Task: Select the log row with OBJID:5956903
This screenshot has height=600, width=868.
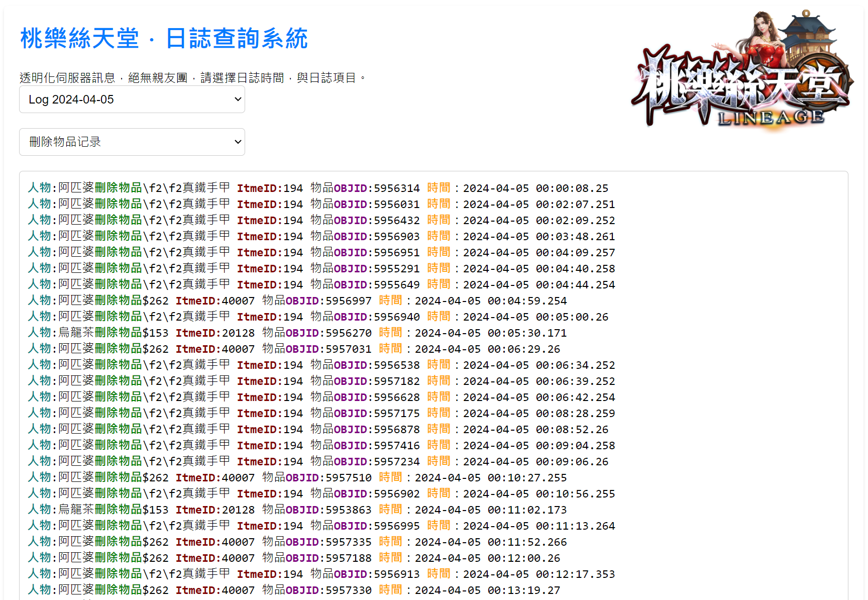Action: pos(321,236)
